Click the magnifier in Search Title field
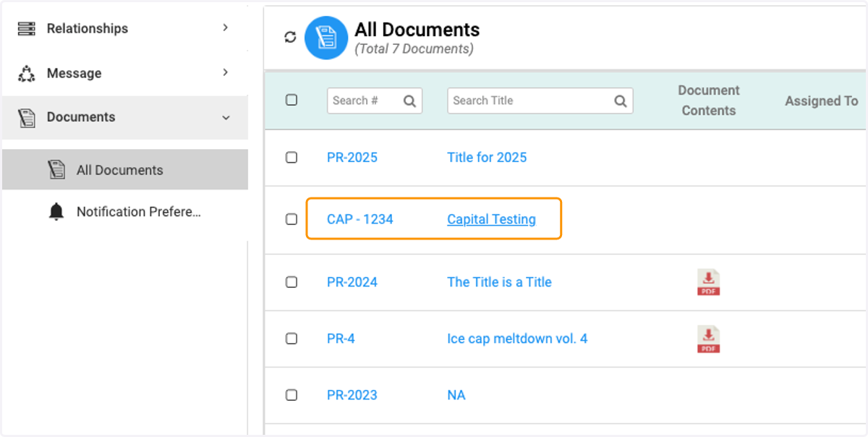The height and width of the screenshot is (437, 868). [x=621, y=101]
